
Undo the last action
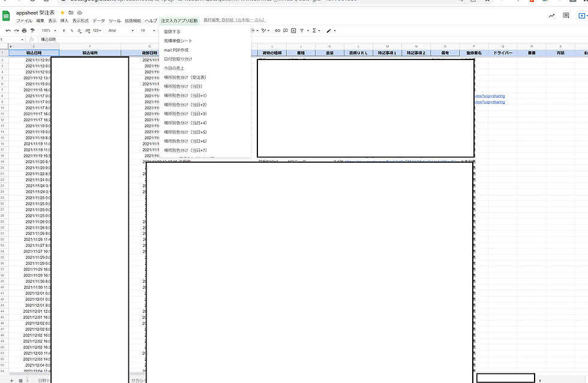pyautogui.click(x=8, y=31)
